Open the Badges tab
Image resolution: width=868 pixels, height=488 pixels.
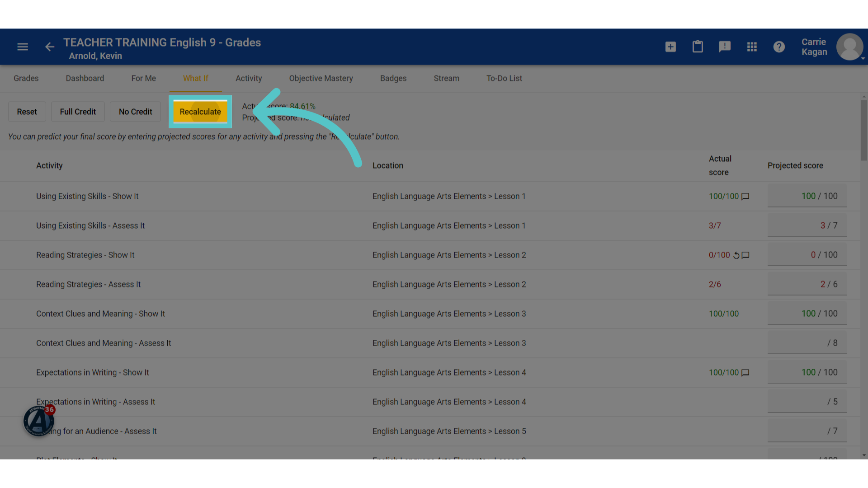(393, 79)
